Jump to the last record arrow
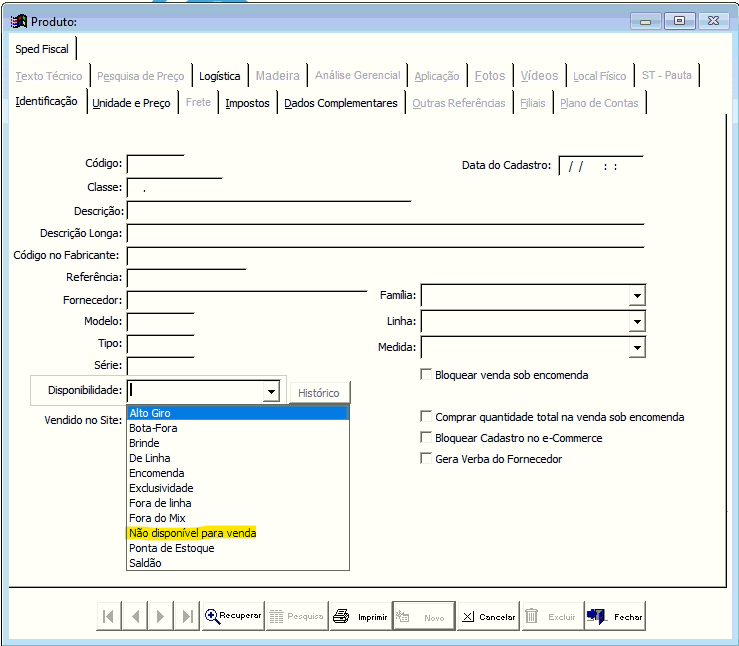The width and height of the screenshot is (739, 646). click(x=186, y=617)
